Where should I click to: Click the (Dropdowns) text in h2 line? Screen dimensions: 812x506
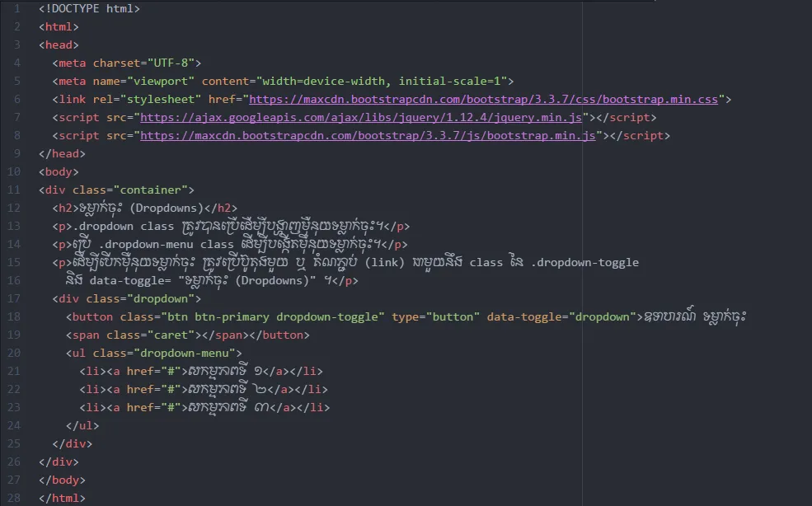(167, 208)
